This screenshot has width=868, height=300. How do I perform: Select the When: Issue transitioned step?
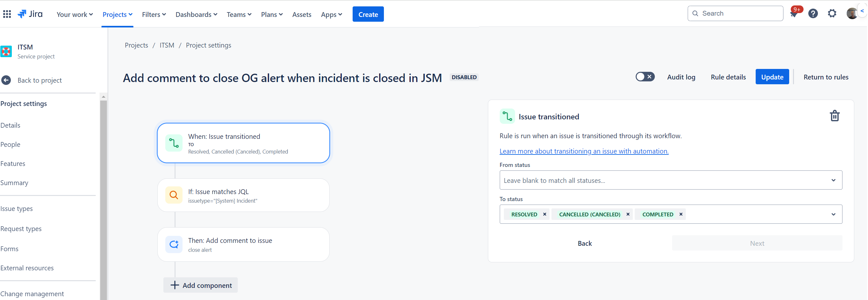click(243, 143)
